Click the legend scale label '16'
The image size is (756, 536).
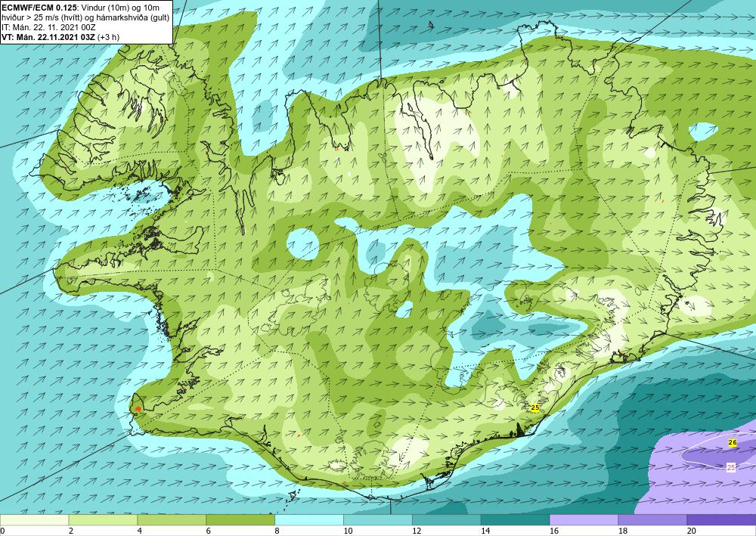(554, 531)
